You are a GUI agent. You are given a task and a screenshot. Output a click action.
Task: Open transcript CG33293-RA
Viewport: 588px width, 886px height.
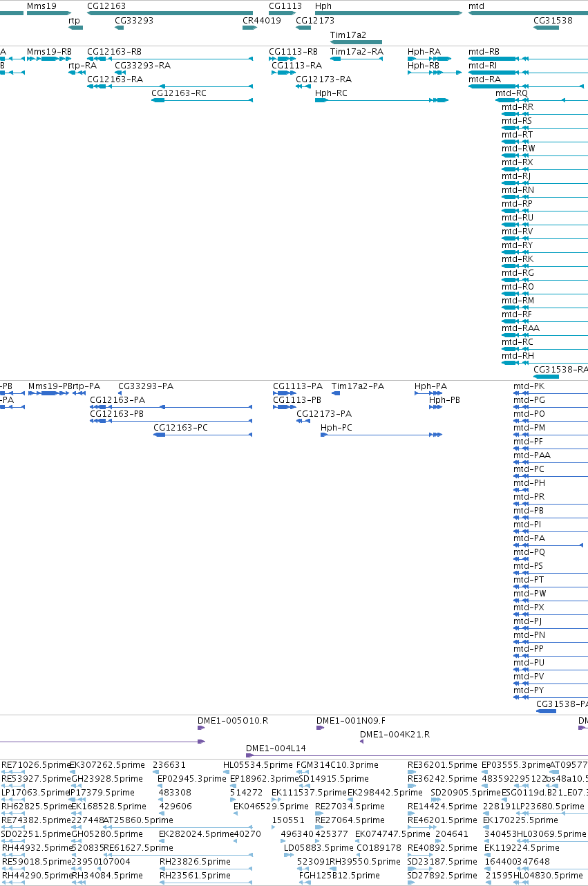[x=142, y=66]
